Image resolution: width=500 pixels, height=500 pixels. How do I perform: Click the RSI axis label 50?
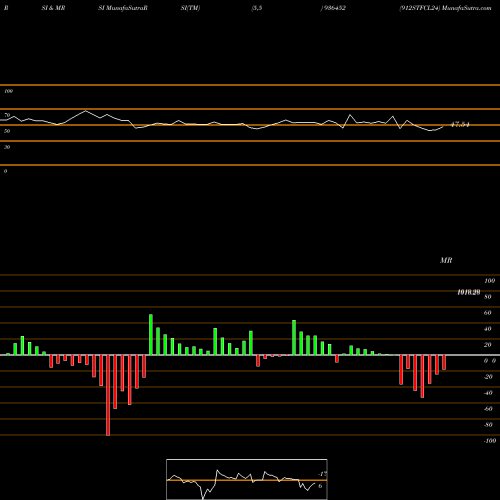(7, 131)
